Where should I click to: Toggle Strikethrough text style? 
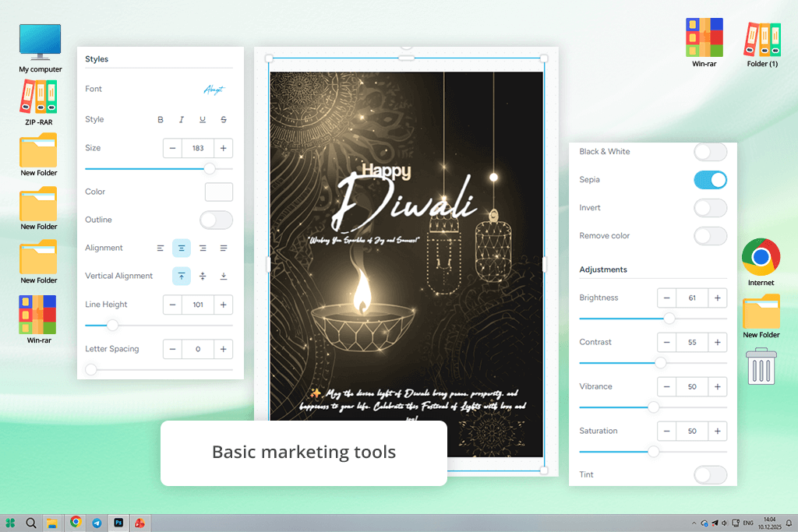(224, 119)
